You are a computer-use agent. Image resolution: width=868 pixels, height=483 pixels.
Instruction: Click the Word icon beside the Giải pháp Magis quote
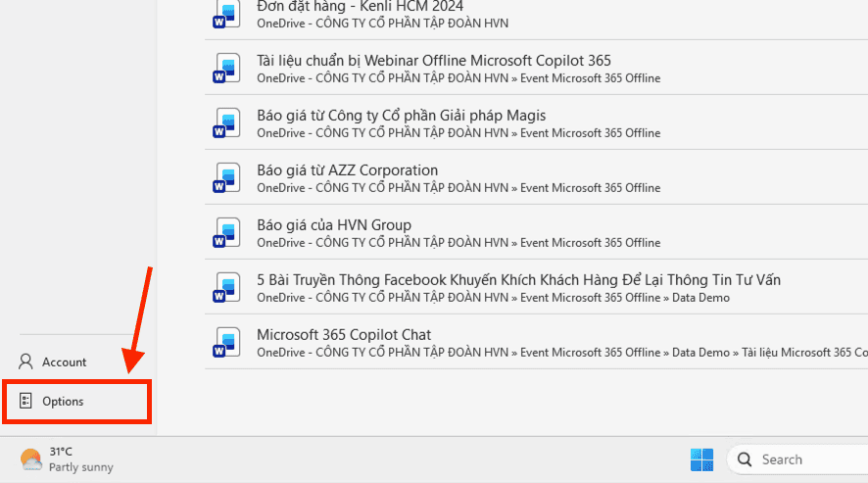[227, 122]
